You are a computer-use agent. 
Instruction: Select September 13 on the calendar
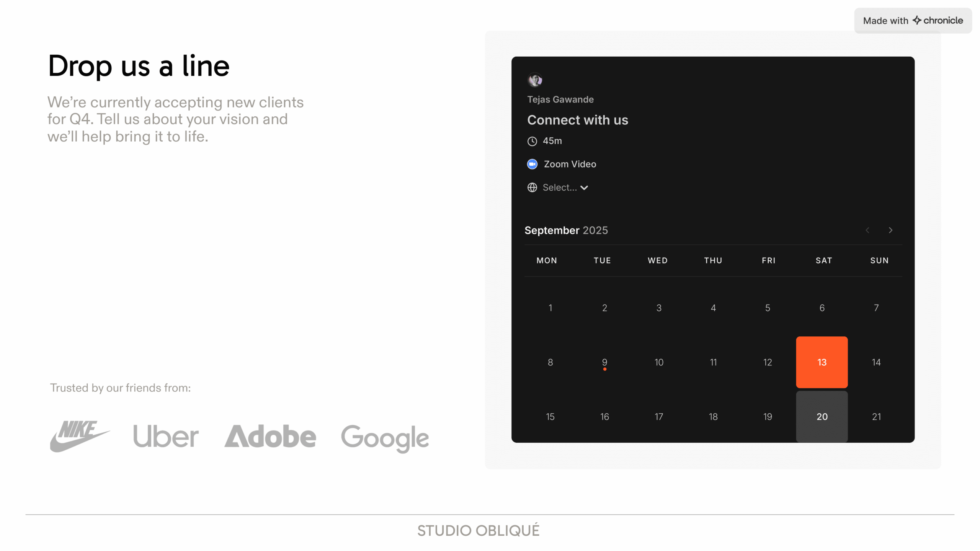[822, 362]
